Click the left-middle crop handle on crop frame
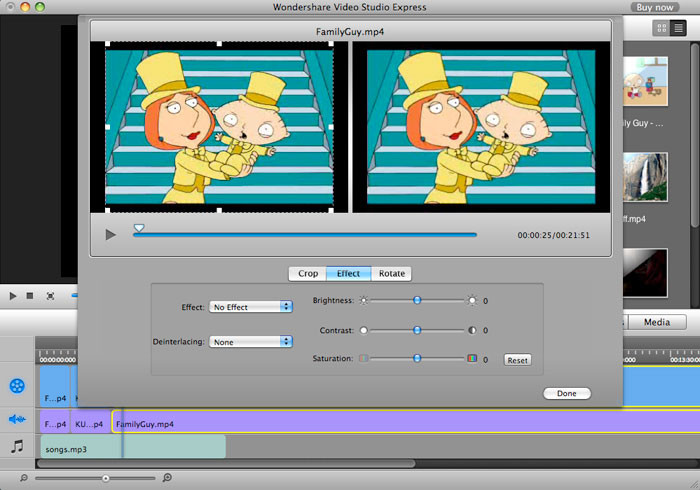700x490 pixels. pyautogui.click(x=108, y=127)
